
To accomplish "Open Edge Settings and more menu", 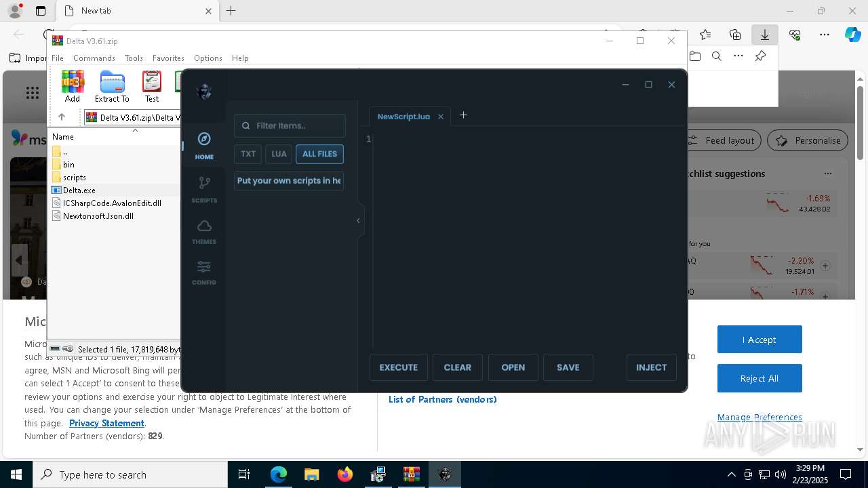I will (x=825, y=35).
